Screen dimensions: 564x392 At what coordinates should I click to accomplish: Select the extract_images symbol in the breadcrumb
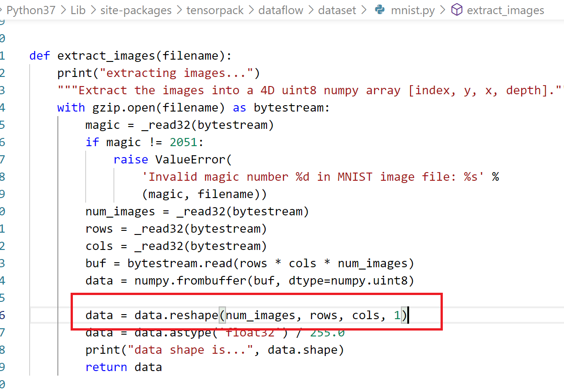coord(505,10)
